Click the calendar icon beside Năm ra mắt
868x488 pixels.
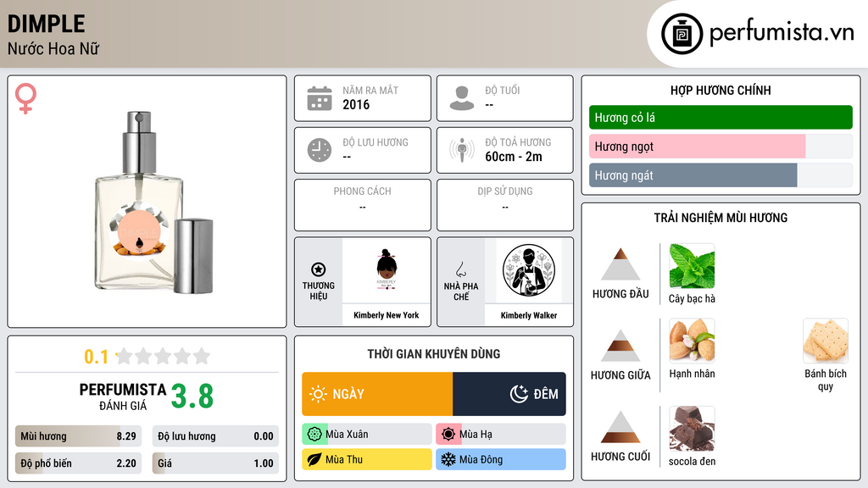pyautogui.click(x=320, y=98)
